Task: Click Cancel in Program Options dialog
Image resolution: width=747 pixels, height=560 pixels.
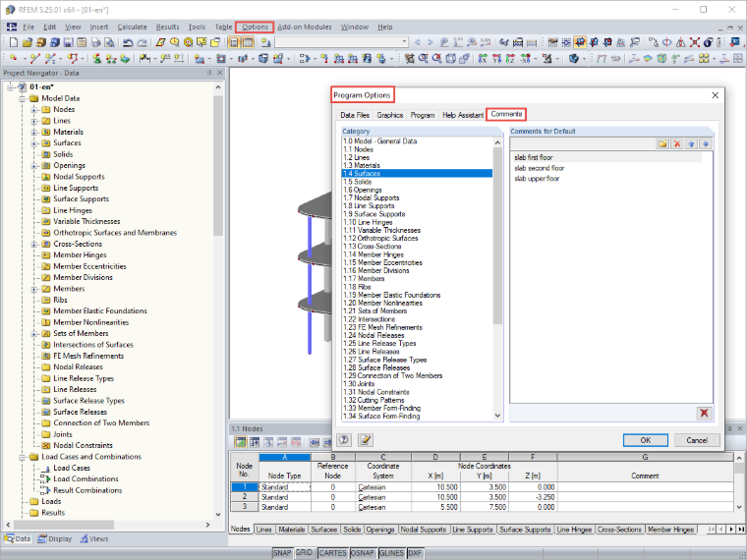Action: click(x=697, y=440)
